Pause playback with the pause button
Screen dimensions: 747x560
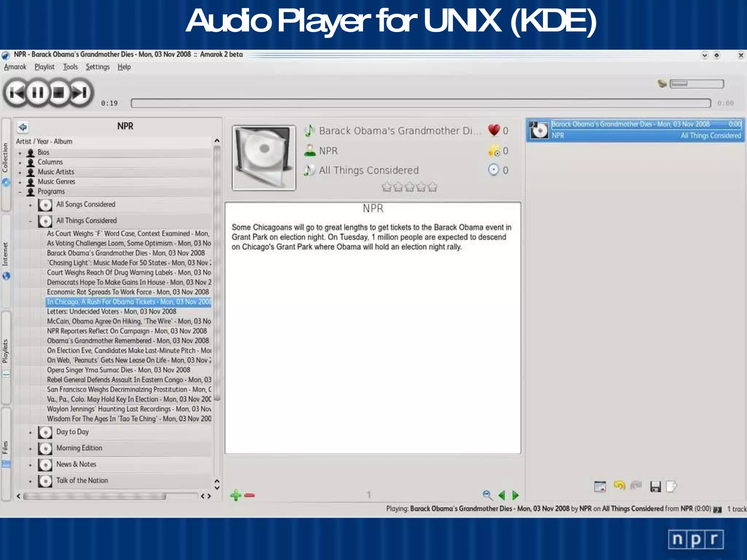(x=38, y=93)
